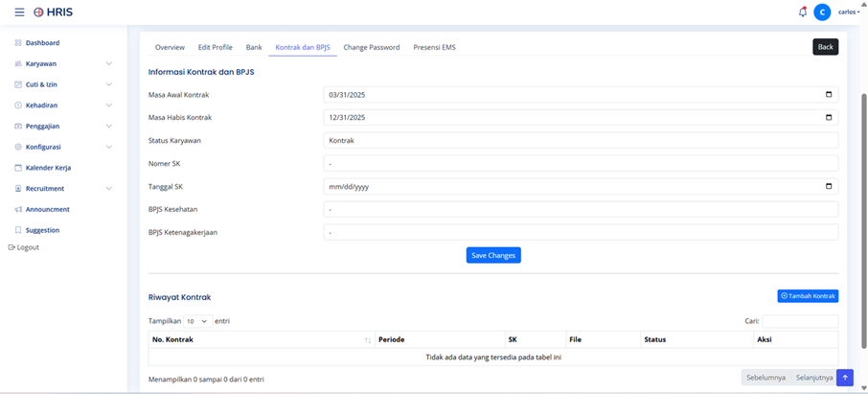This screenshot has width=868, height=394.
Task: Click the Tanggal SK date field
Action: coord(581,187)
